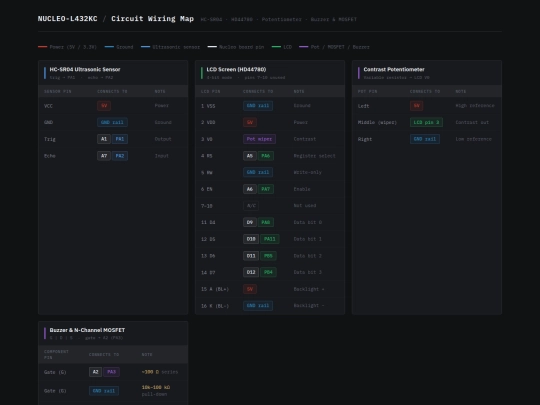
Task: Click the Buzzer & N-Channel MOSFET card title
Action: pos(87,330)
